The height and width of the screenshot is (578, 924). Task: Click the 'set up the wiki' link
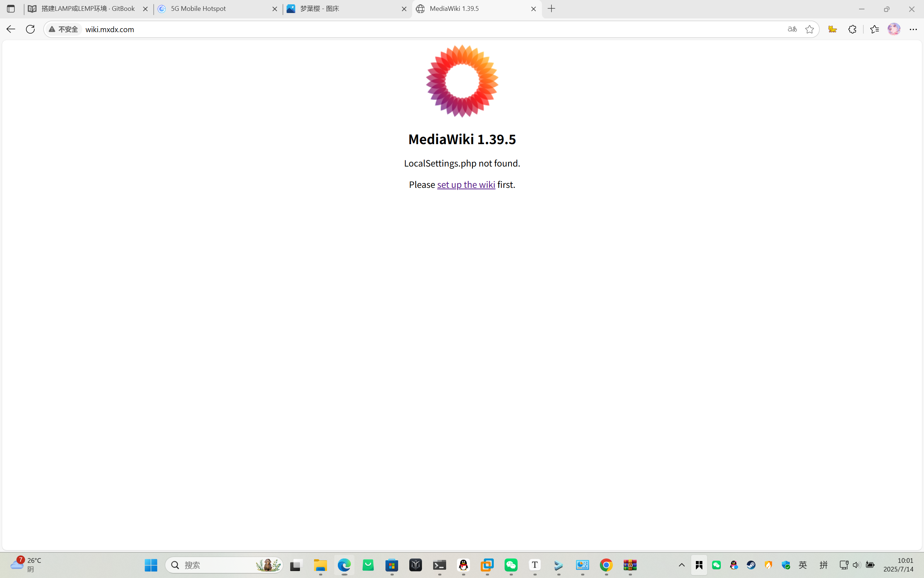(466, 185)
